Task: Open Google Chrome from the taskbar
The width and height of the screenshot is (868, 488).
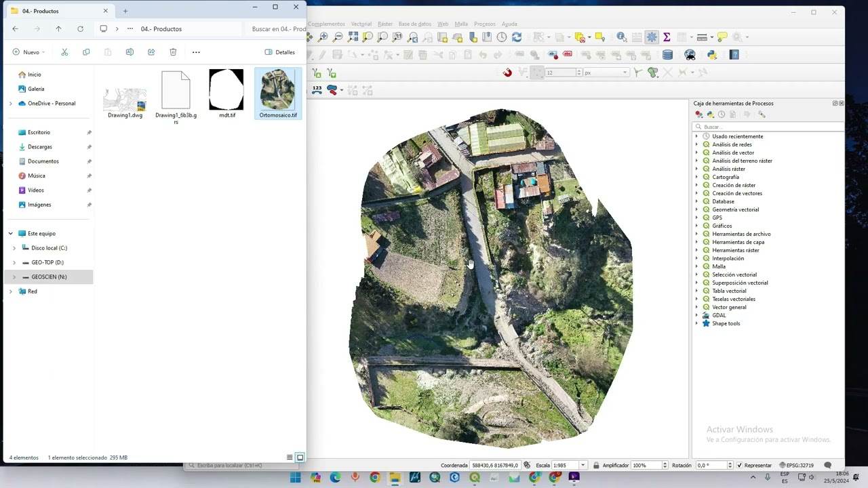Action: click(x=375, y=477)
